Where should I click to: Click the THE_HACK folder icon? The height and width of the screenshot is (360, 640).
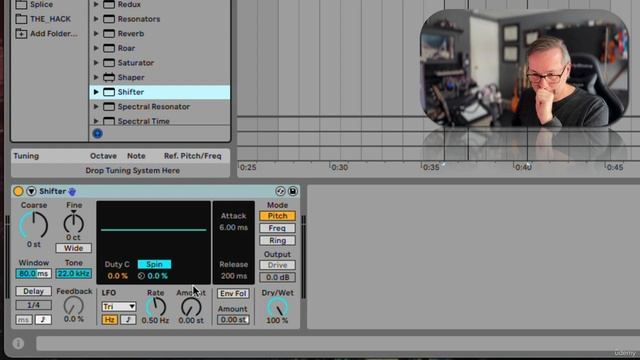21,19
